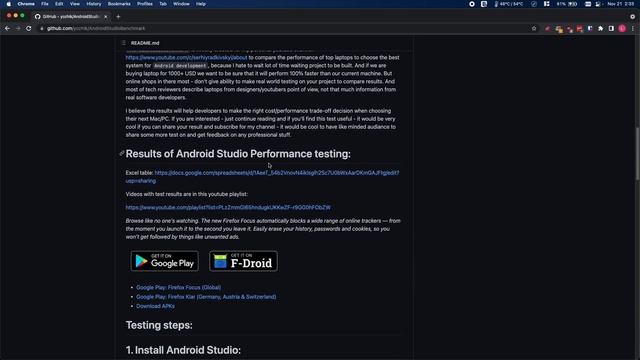Open Chrome three-dot menu
Image resolution: width=640 pixels, height=360 pixels.
coord(633,29)
